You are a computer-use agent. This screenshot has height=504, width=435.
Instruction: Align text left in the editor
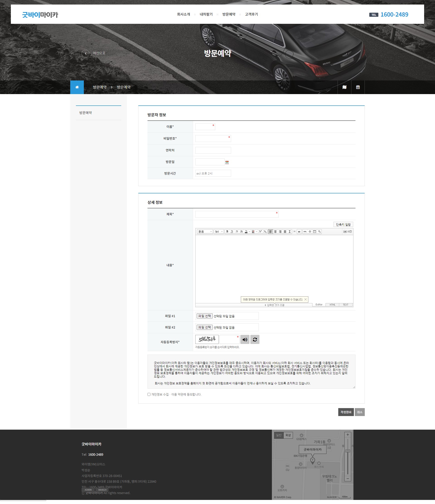click(x=271, y=231)
